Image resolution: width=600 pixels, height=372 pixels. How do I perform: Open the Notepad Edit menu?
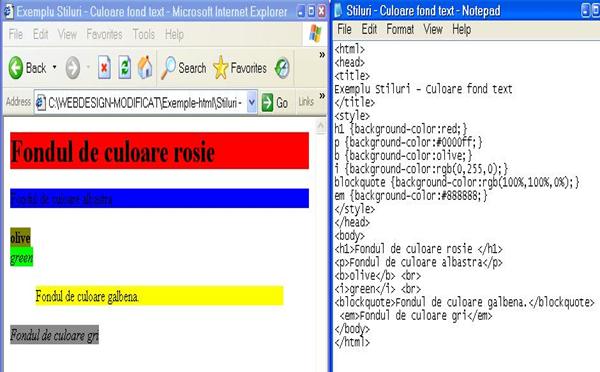tap(369, 29)
